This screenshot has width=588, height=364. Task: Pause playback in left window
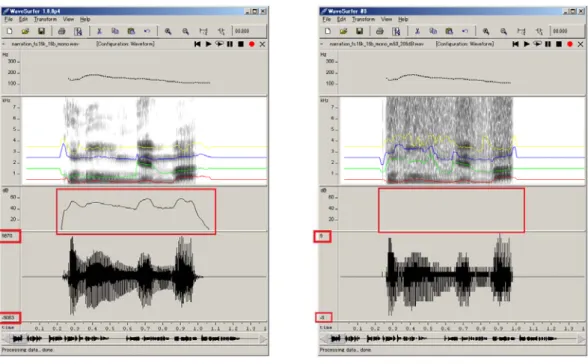tap(230, 44)
